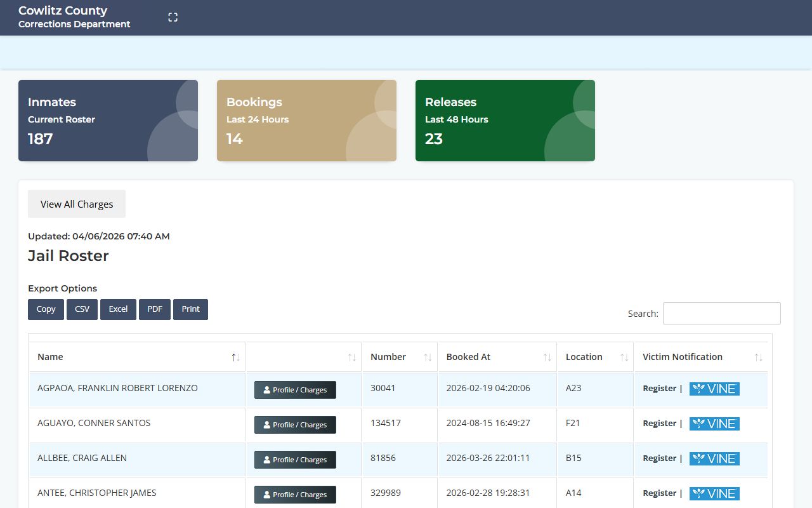Click the Search input field

[721, 313]
